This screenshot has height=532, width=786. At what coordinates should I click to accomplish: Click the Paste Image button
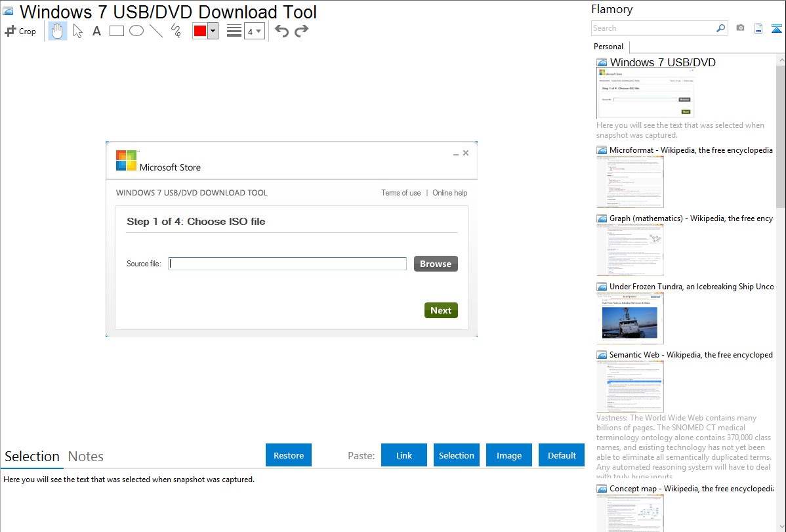[x=508, y=455]
